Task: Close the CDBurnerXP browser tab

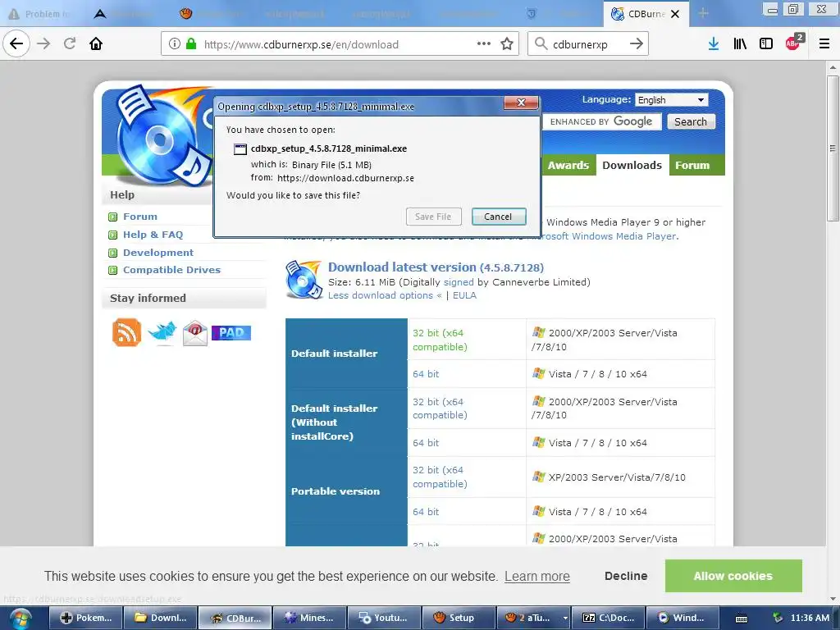Action: tap(675, 14)
